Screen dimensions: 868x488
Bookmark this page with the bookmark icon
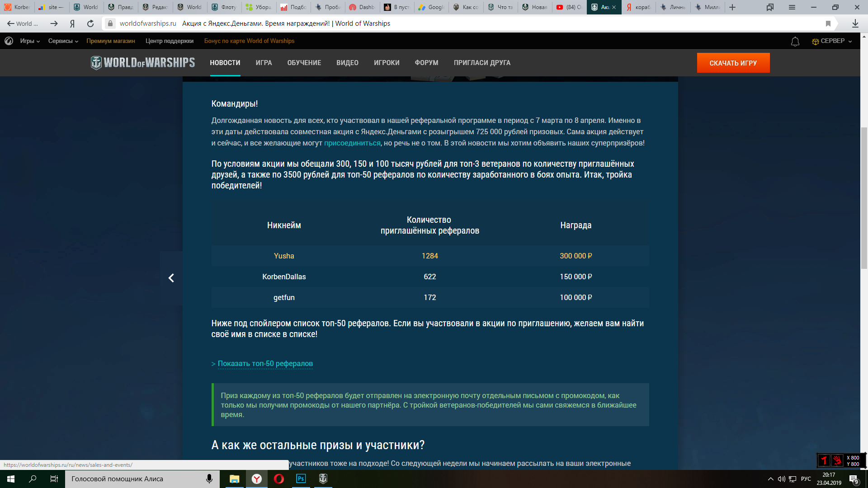pyautogui.click(x=828, y=23)
